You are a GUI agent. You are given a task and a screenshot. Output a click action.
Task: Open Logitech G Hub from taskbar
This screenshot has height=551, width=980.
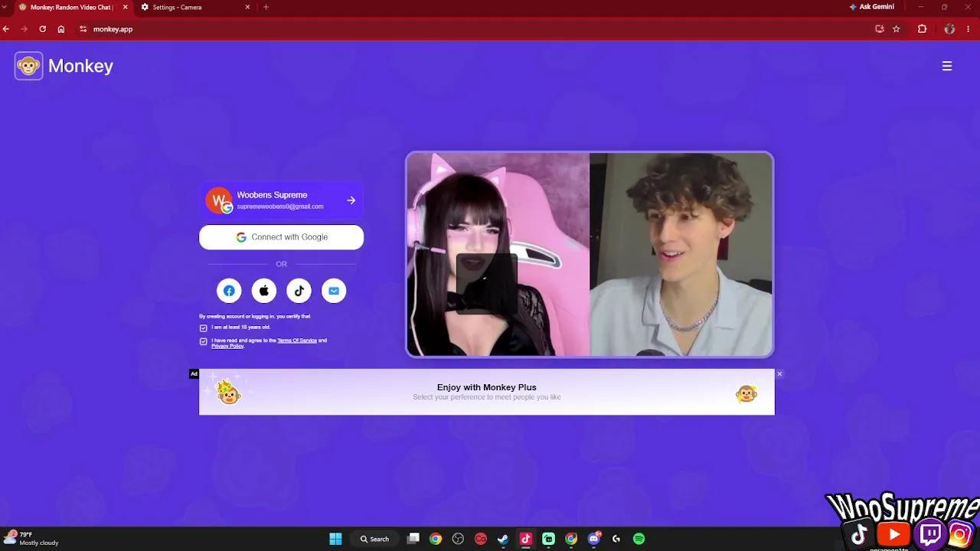coord(616,539)
